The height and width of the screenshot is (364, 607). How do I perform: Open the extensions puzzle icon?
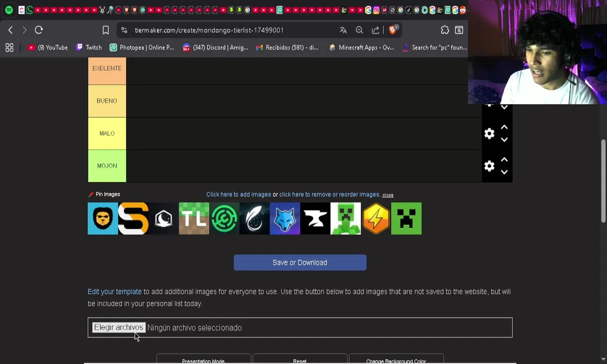tap(445, 30)
